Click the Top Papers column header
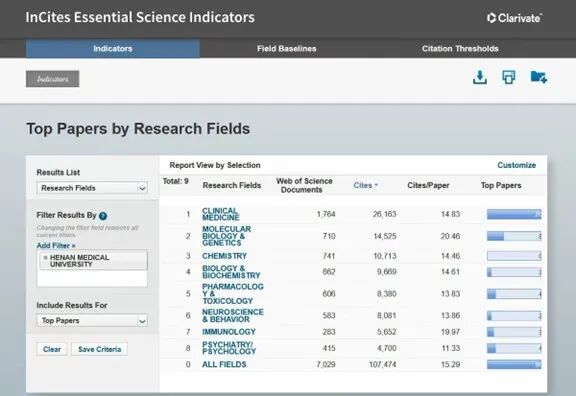 click(501, 186)
